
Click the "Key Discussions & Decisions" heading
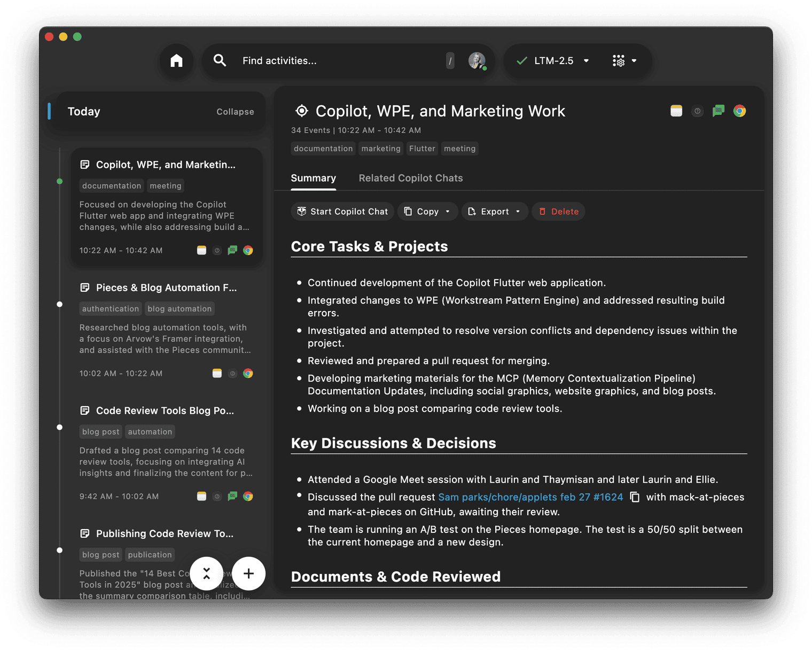click(394, 443)
